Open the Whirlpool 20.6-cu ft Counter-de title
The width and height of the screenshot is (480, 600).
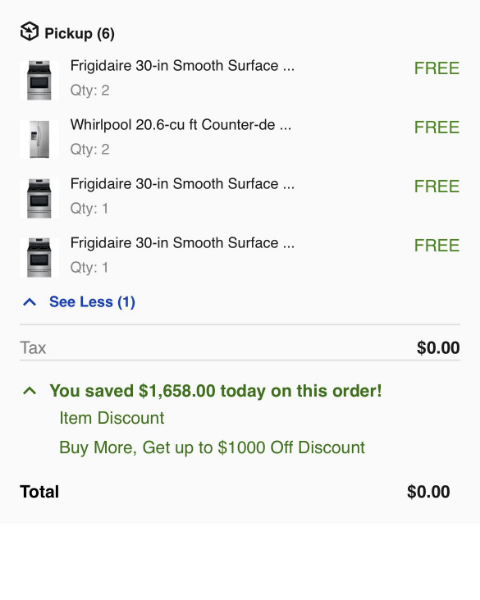click(181, 125)
